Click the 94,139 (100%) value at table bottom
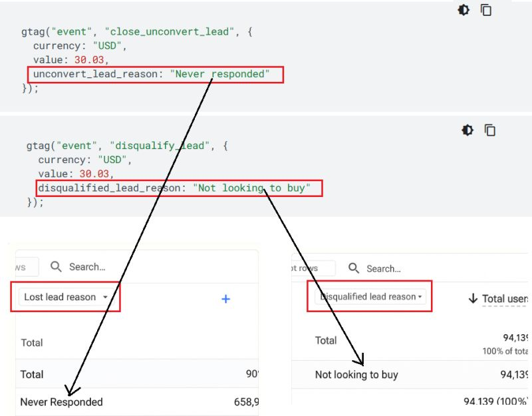The height and width of the screenshot is (416, 532). point(495,401)
